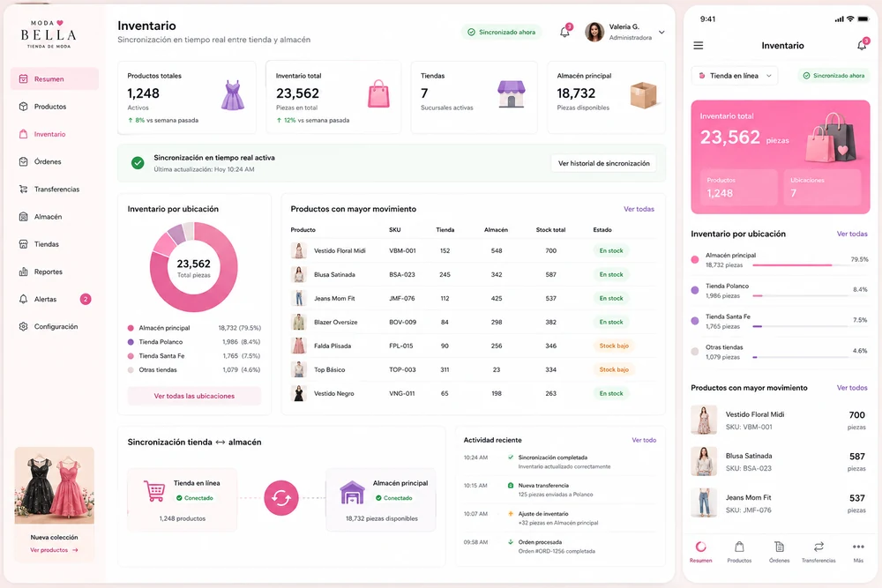This screenshot has height=588, width=882.
Task: Click the Blusa Satinada table row name
Action: click(x=334, y=274)
